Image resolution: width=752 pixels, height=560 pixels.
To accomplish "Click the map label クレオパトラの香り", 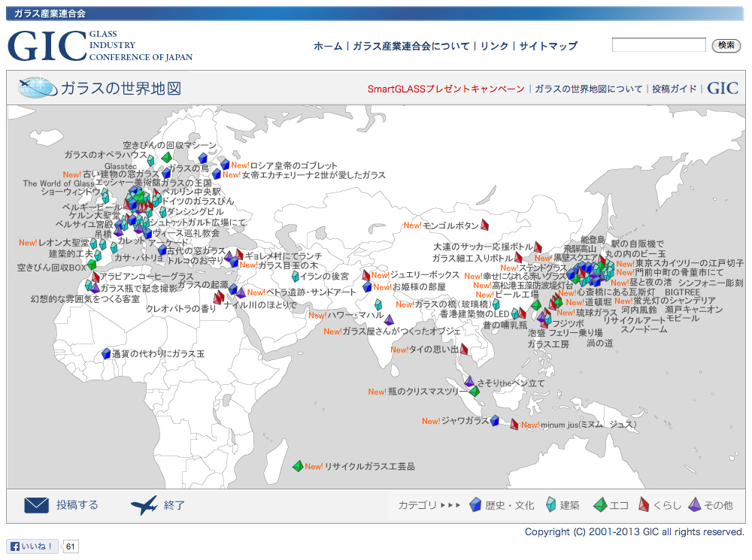I will [180, 308].
